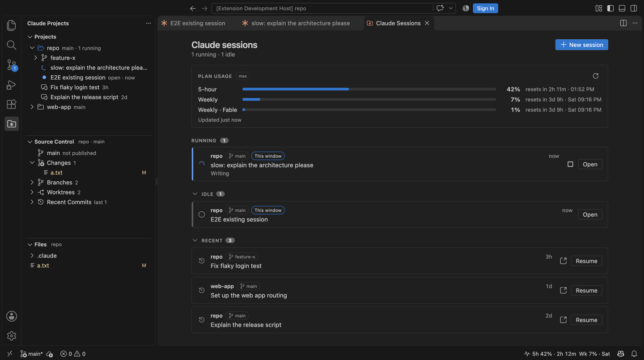Open the Search view in activity bar

coord(12,45)
